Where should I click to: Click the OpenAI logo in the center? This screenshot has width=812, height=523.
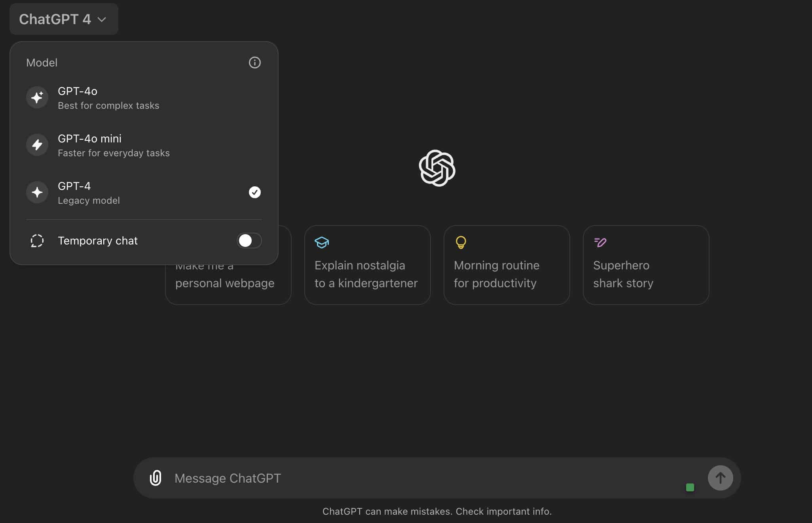coord(437,168)
